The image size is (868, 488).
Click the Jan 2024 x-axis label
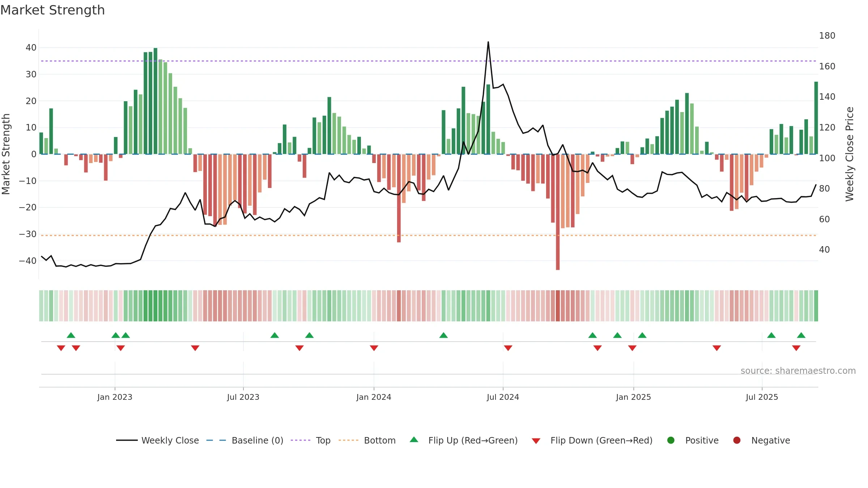[x=374, y=397]
